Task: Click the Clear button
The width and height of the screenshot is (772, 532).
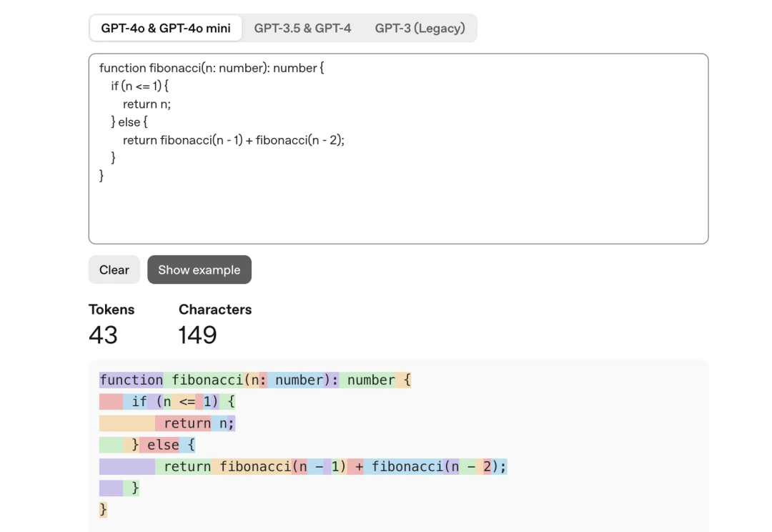Action: 114,270
